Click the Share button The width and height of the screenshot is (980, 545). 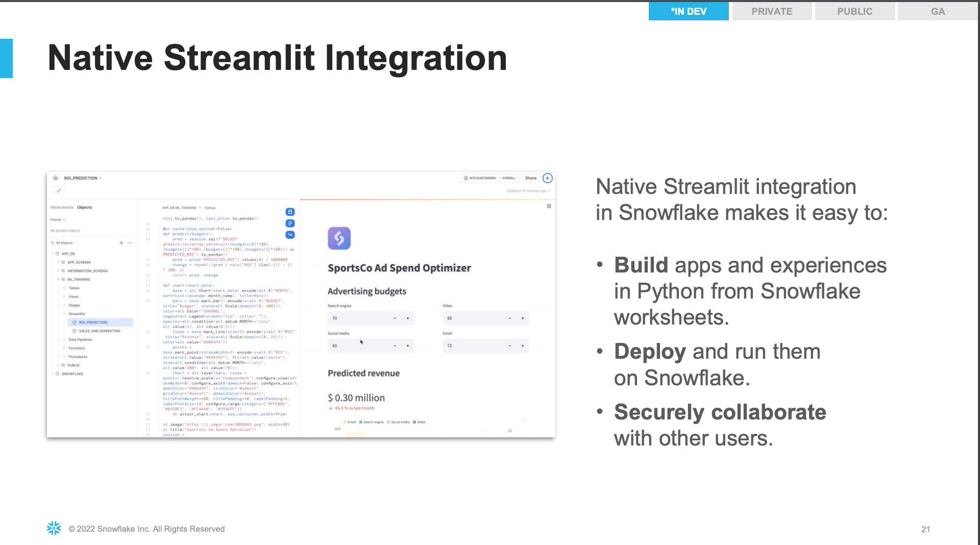(531, 178)
